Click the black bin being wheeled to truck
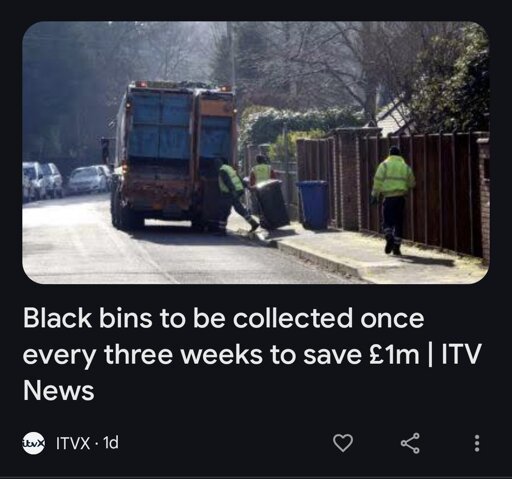 tap(271, 204)
